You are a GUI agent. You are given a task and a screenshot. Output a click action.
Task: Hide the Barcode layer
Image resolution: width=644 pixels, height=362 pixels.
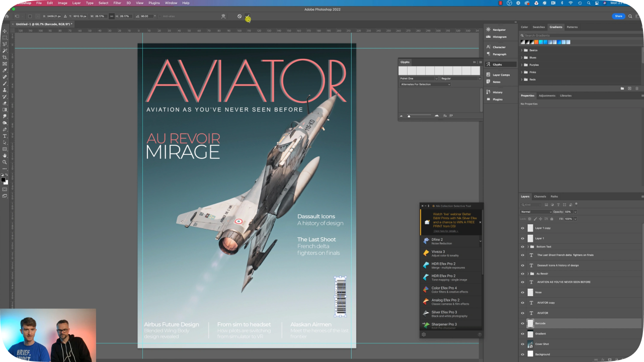point(522,323)
